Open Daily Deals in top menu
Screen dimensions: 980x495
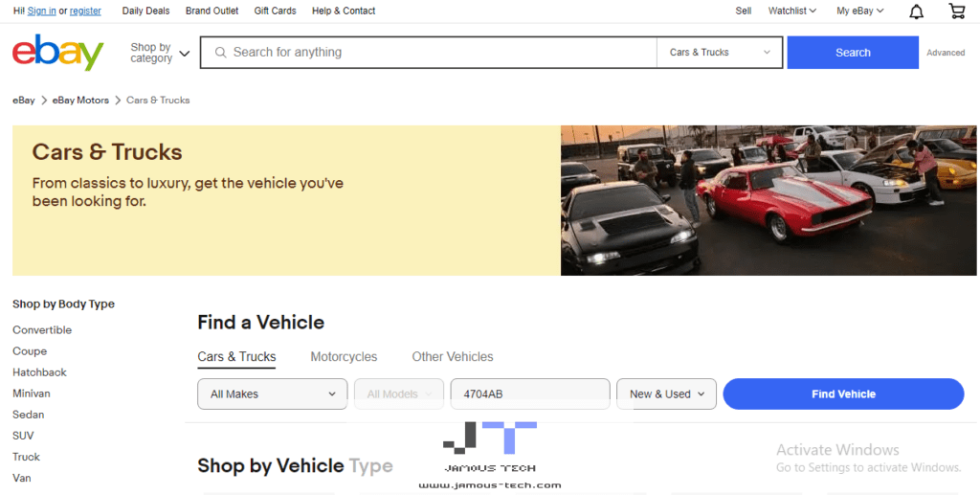[x=145, y=11]
